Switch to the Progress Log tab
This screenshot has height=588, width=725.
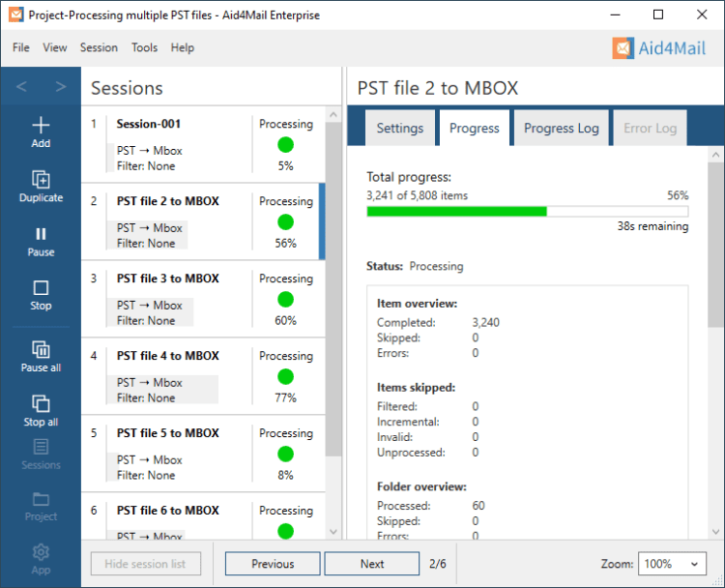pos(562,129)
